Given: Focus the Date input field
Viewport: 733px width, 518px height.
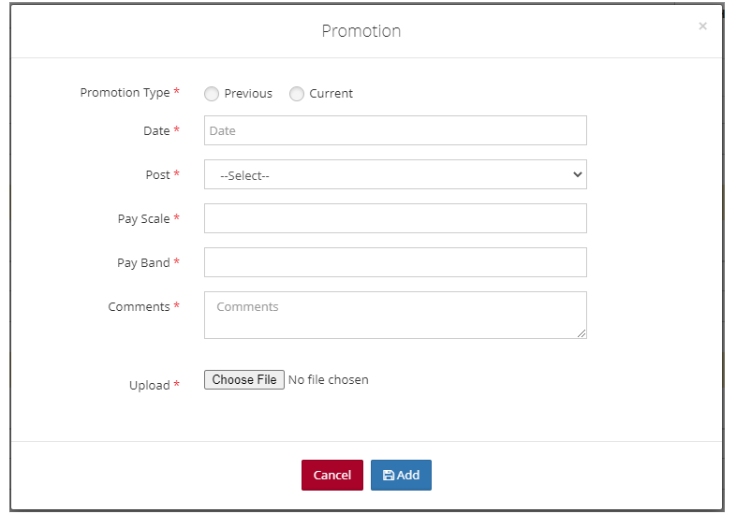Looking at the screenshot, I should 395,131.
